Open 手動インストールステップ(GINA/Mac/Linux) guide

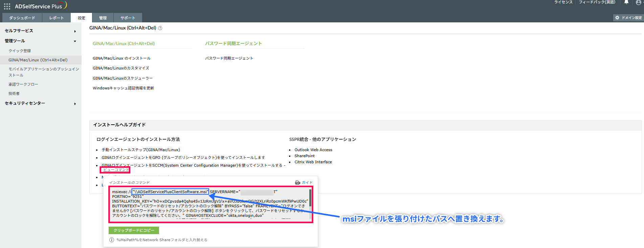pyautogui.click(x=141, y=150)
